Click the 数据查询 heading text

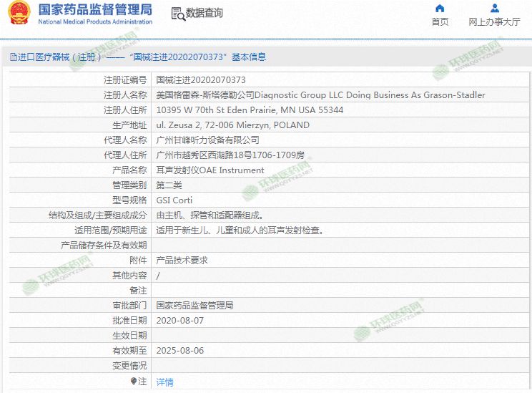click(x=204, y=14)
